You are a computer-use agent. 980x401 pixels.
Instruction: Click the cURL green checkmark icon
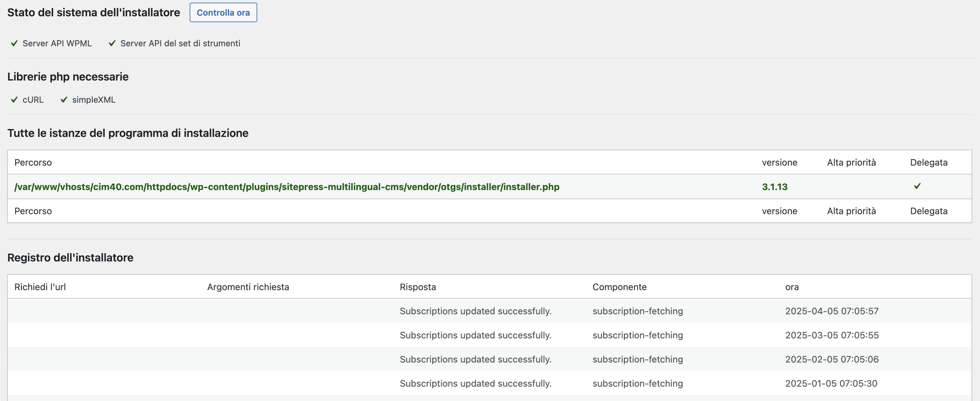[x=14, y=99]
